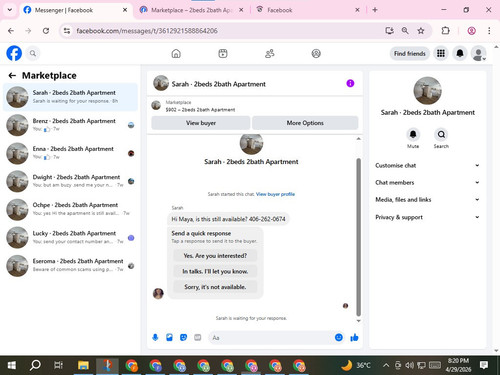Reload the page
The height and width of the screenshot is (375, 500).
pos(46,31)
